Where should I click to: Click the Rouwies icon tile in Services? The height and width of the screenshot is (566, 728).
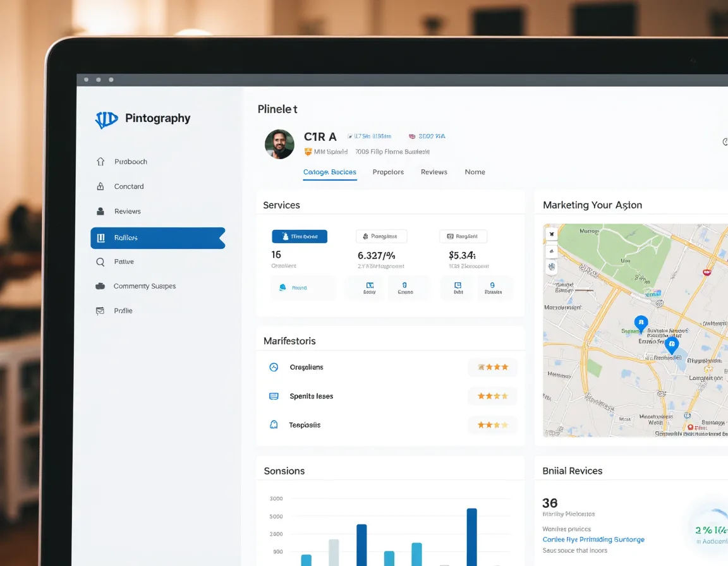coord(493,288)
